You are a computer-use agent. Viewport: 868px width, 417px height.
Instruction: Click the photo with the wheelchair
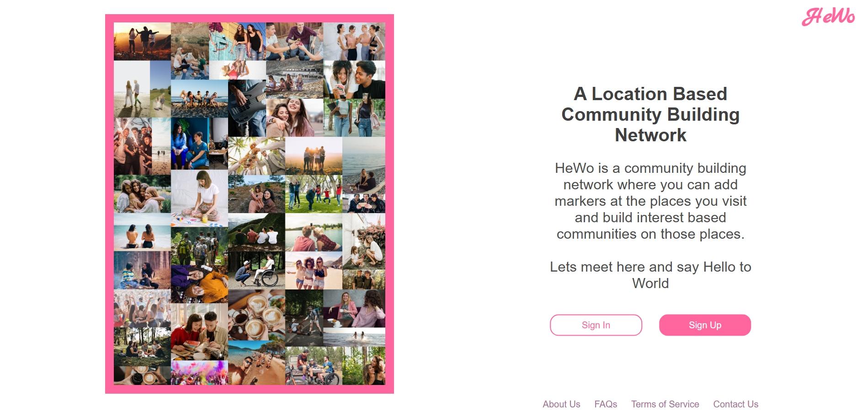pyautogui.click(x=256, y=270)
